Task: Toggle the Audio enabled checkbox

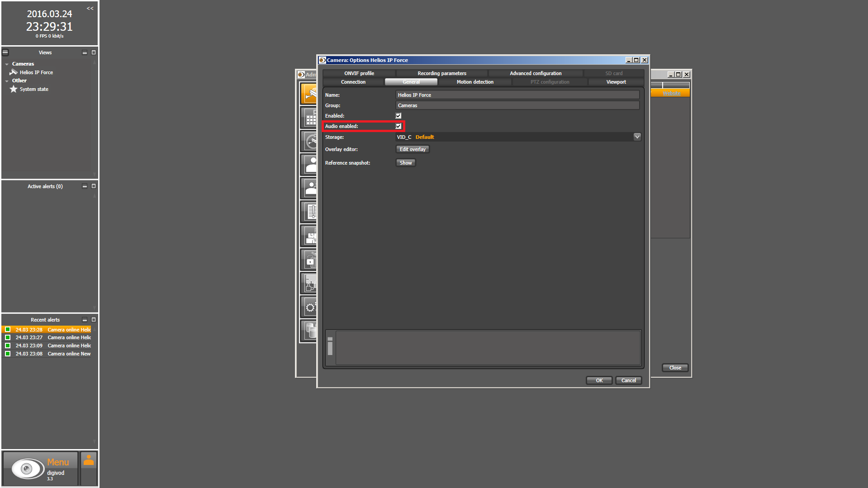Action: click(398, 126)
